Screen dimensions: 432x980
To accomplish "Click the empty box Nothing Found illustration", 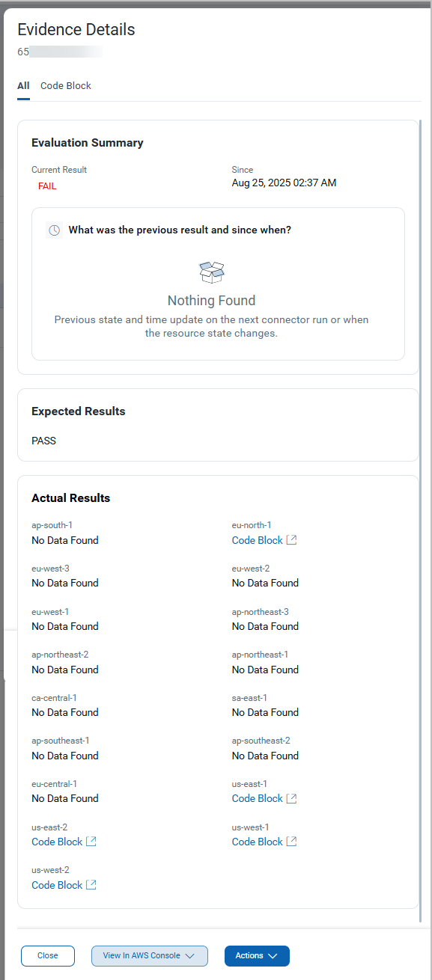I will coord(211,272).
